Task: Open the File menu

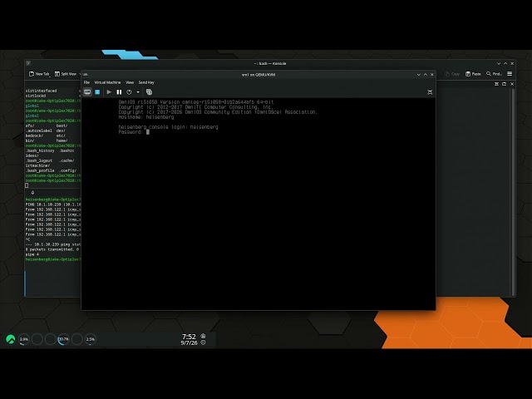Action: (86, 82)
